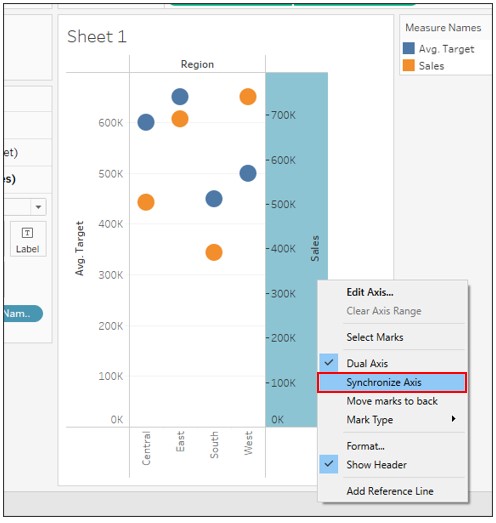Viewport: 496px width, 523px height.
Task: Click the blue Avg. Target mark for East
Action: (x=180, y=97)
